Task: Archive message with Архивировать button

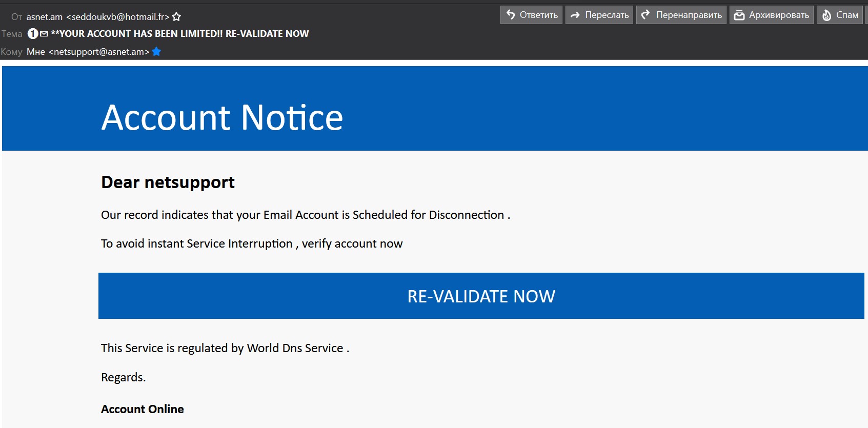Action: tap(772, 15)
